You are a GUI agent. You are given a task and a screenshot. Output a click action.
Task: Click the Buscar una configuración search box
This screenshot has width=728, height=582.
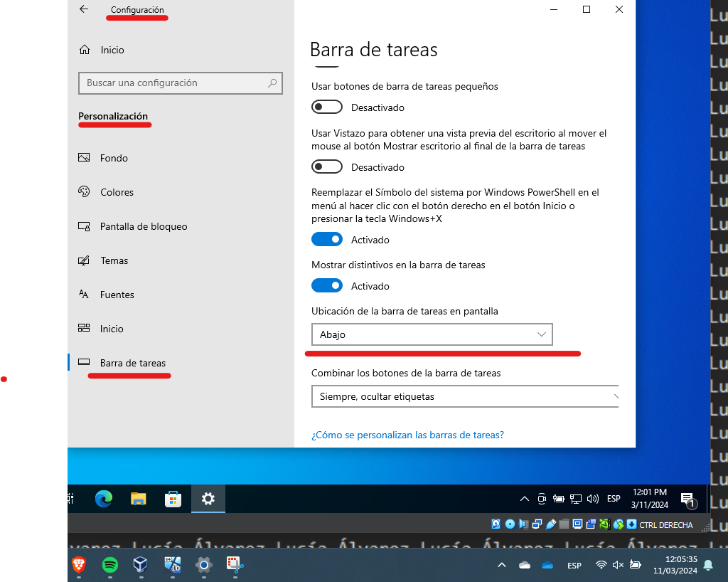point(180,83)
